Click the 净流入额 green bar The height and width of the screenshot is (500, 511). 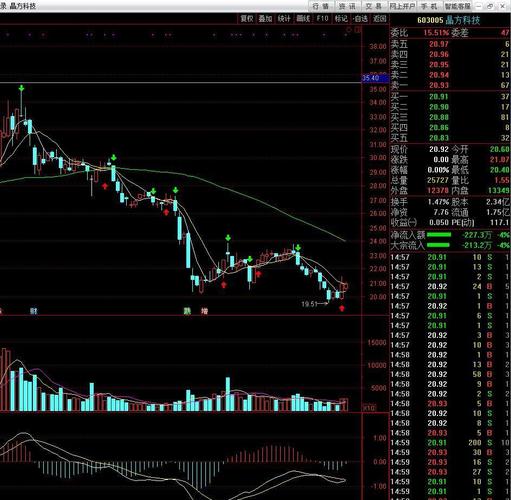click(439, 235)
